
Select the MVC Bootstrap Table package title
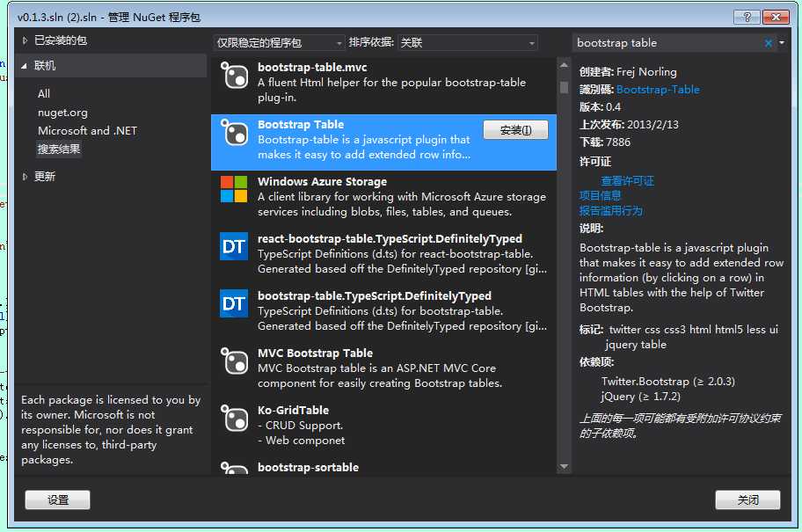315,353
